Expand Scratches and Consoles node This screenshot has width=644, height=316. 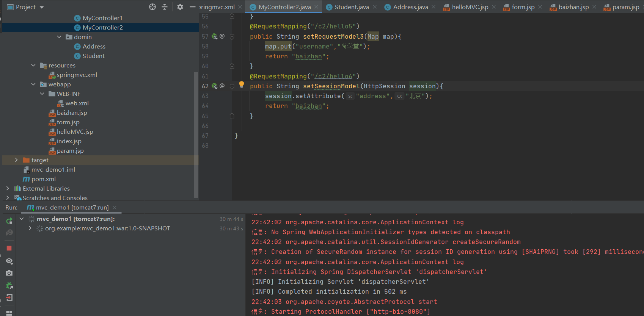[x=8, y=198]
